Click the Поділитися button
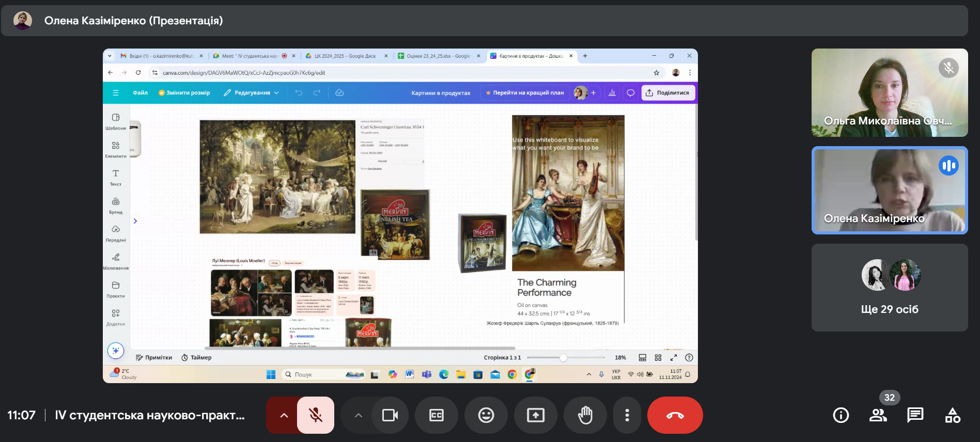Image resolution: width=980 pixels, height=442 pixels. (668, 93)
